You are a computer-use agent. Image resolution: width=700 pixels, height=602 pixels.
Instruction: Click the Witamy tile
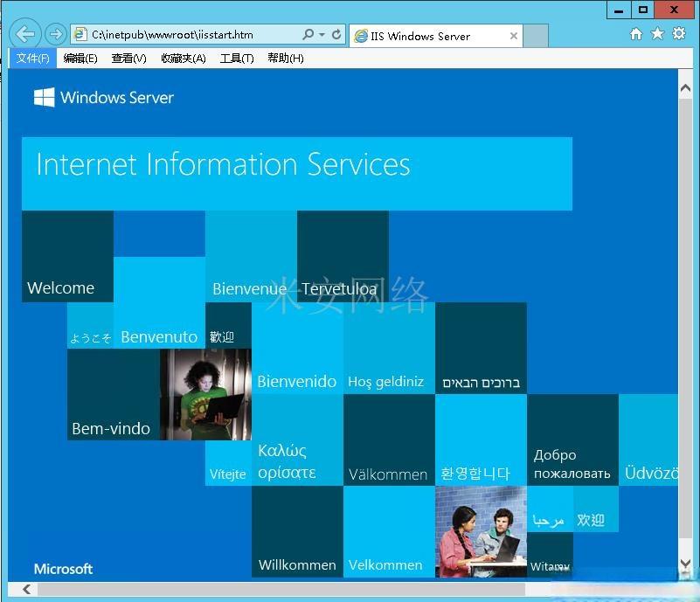pos(550,555)
